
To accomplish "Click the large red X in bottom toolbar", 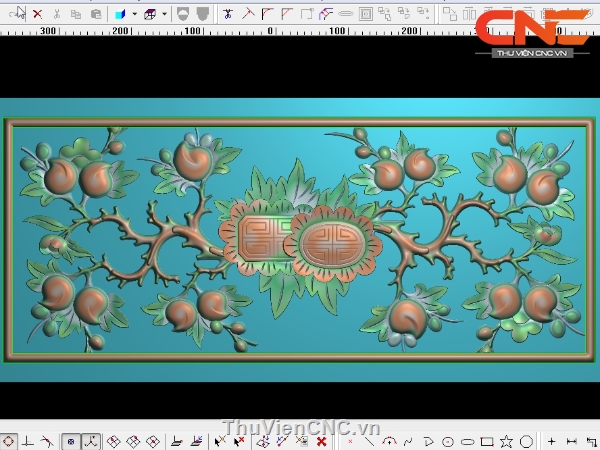I will pyautogui.click(x=322, y=441).
